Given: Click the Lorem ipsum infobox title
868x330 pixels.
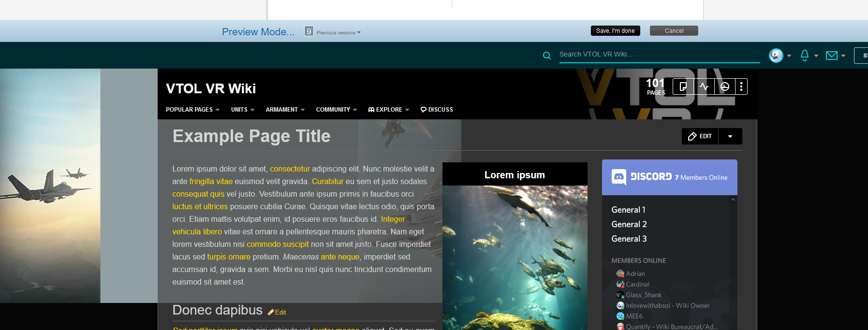Looking at the screenshot, I should click(515, 175).
